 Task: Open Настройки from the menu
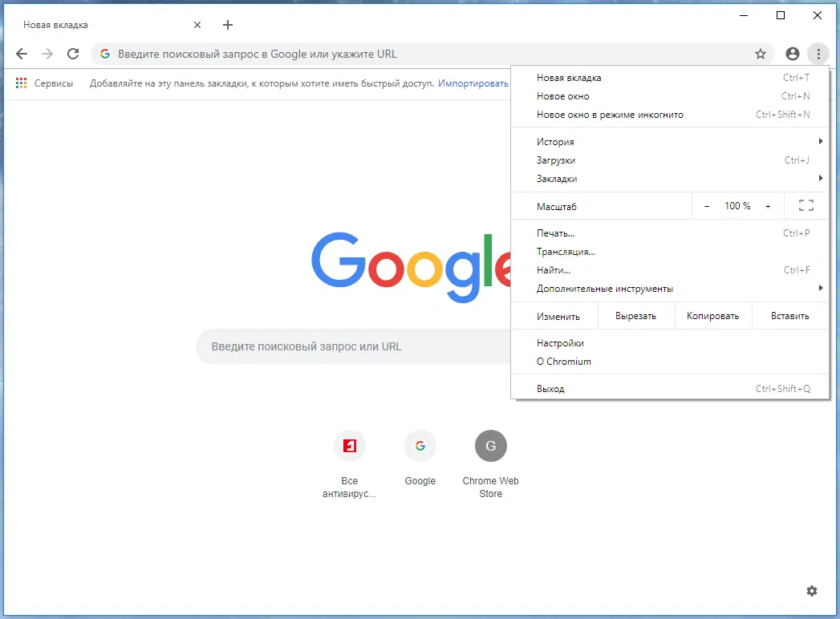click(670, 343)
